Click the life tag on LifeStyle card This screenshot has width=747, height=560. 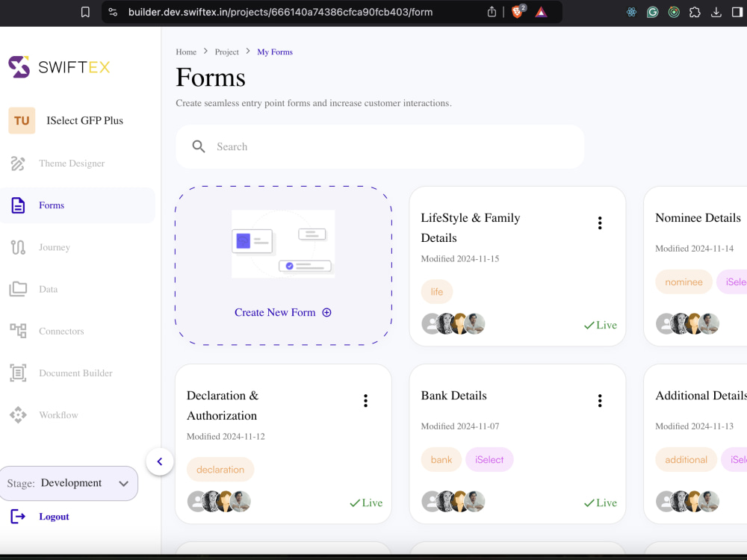point(437,292)
